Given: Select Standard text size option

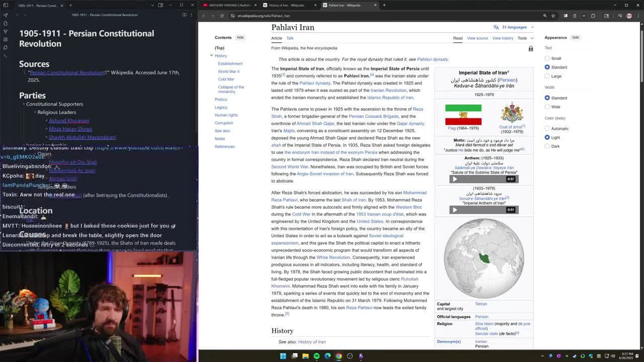Looking at the screenshot, I should [547, 67].
